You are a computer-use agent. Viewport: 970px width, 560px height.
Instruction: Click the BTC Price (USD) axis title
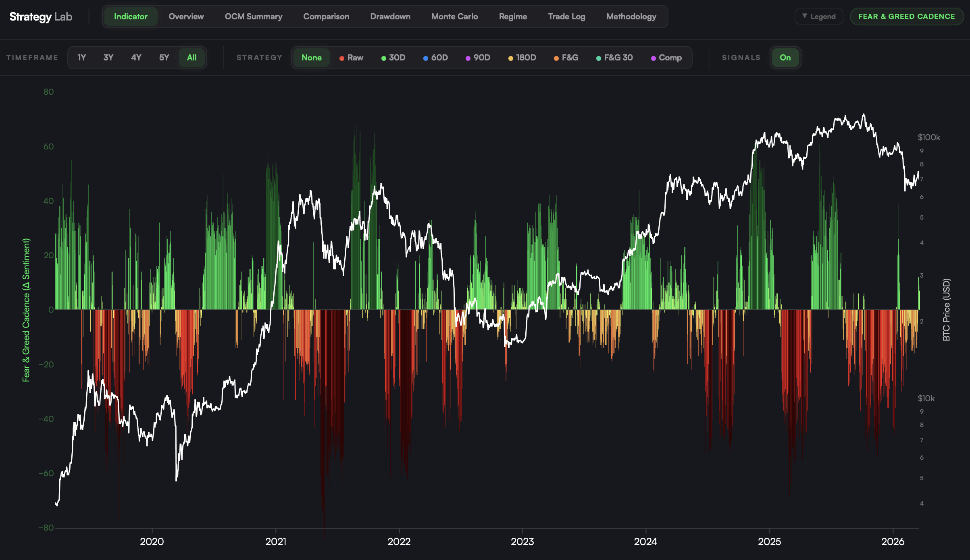(947, 310)
